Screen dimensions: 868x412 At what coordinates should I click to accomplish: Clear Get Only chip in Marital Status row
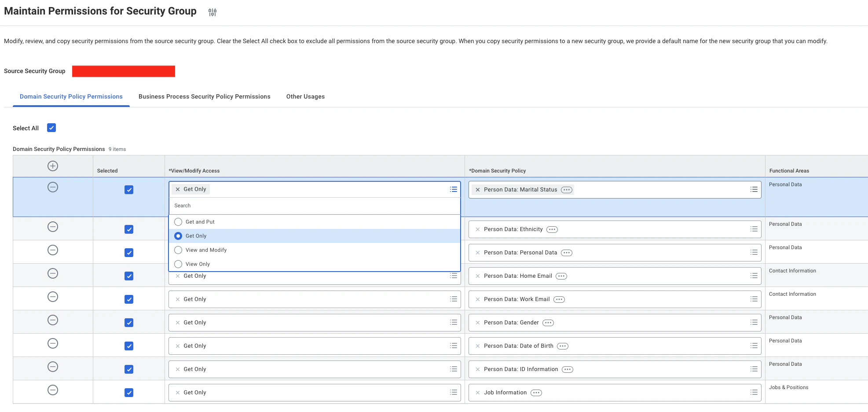point(178,189)
